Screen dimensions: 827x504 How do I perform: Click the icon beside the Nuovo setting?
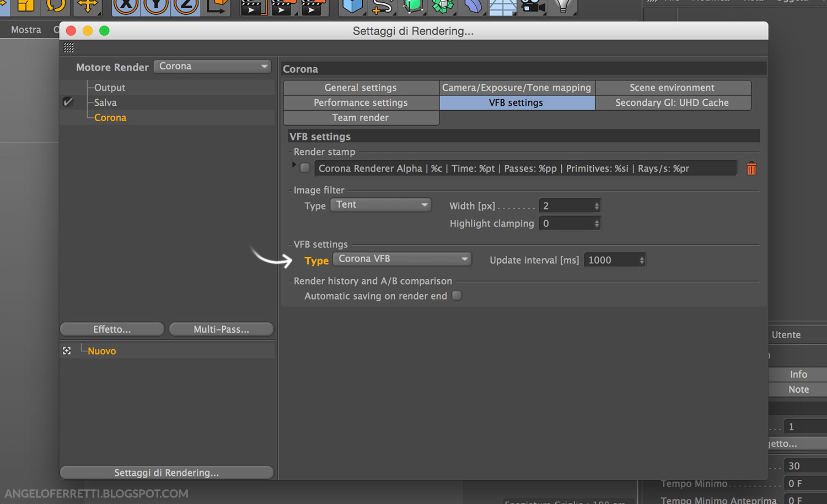click(67, 351)
